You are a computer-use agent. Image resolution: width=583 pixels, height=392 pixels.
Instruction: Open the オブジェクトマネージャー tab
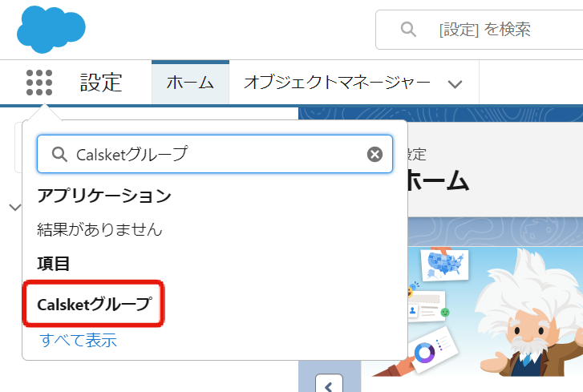click(338, 82)
